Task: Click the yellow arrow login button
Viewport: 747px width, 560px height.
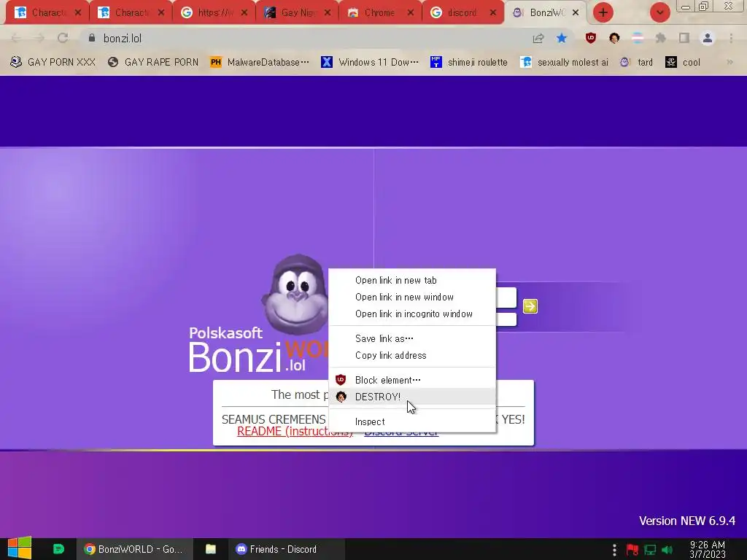Action: click(x=530, y=306)
